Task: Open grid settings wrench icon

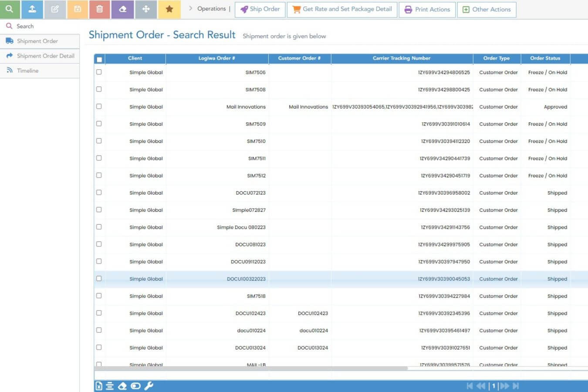Action: click(149, 386)
